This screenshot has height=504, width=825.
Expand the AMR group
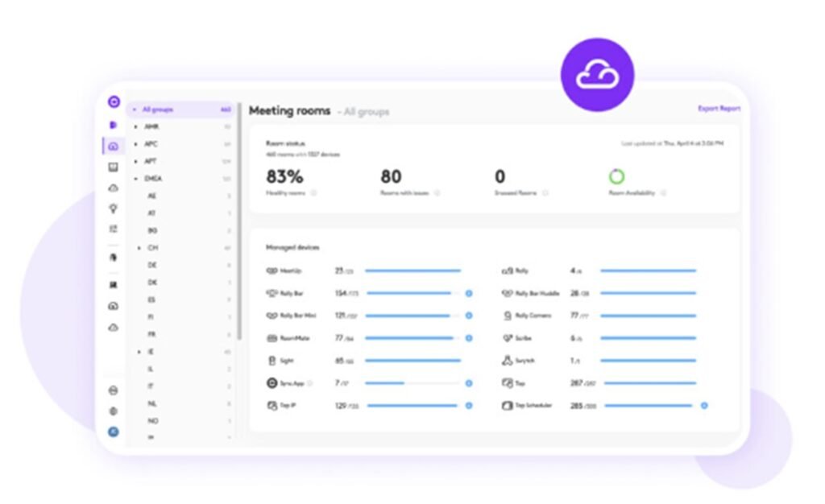(x=135, y=126)
